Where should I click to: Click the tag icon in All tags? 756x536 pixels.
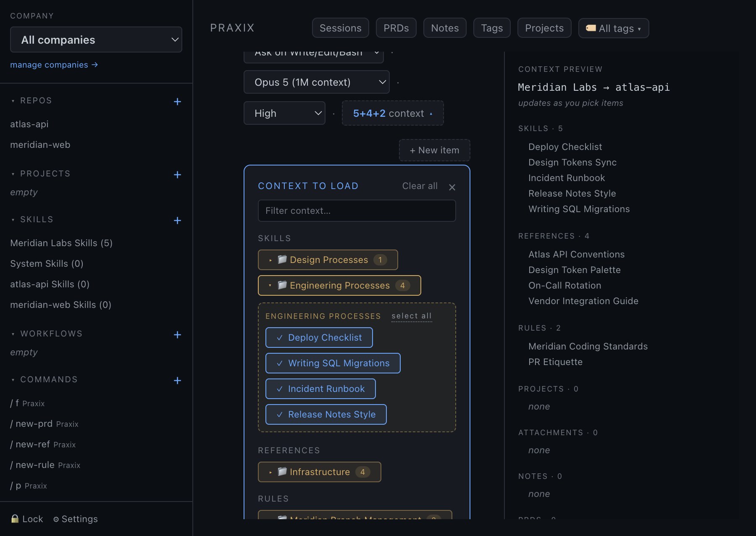(591, 28)
